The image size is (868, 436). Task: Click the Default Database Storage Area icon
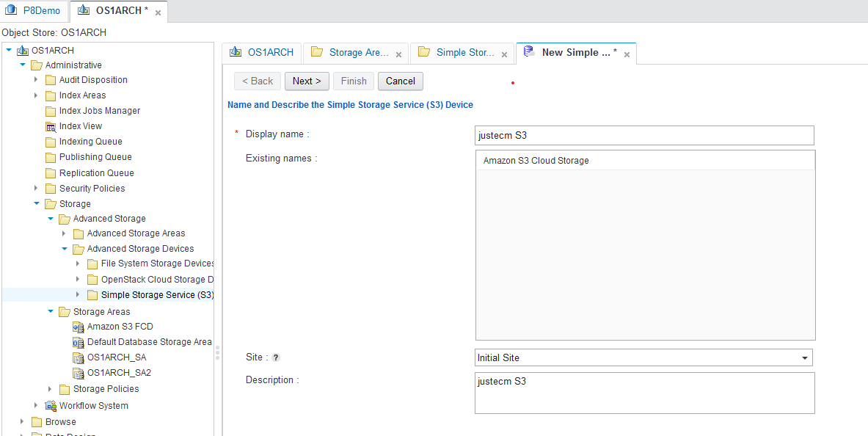point(79,342)
